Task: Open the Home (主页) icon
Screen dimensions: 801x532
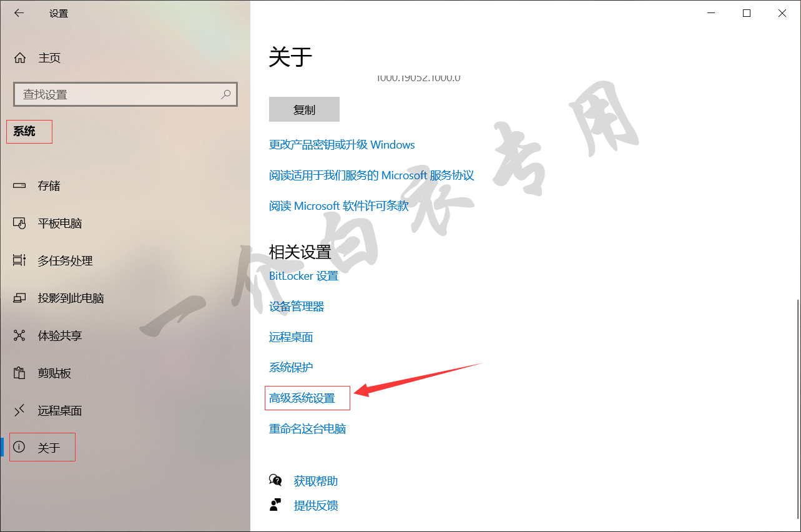Action: [x=20, y=58]
